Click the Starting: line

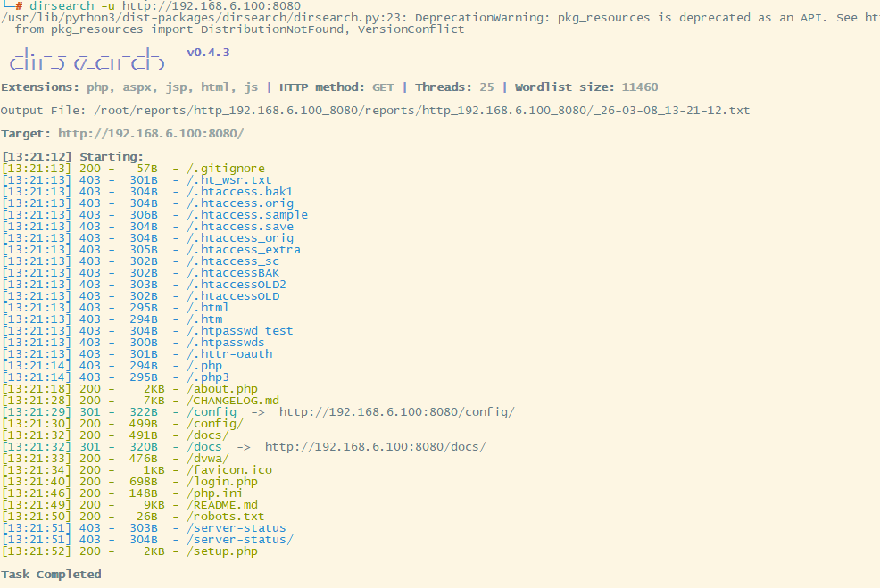coord(72,156)
